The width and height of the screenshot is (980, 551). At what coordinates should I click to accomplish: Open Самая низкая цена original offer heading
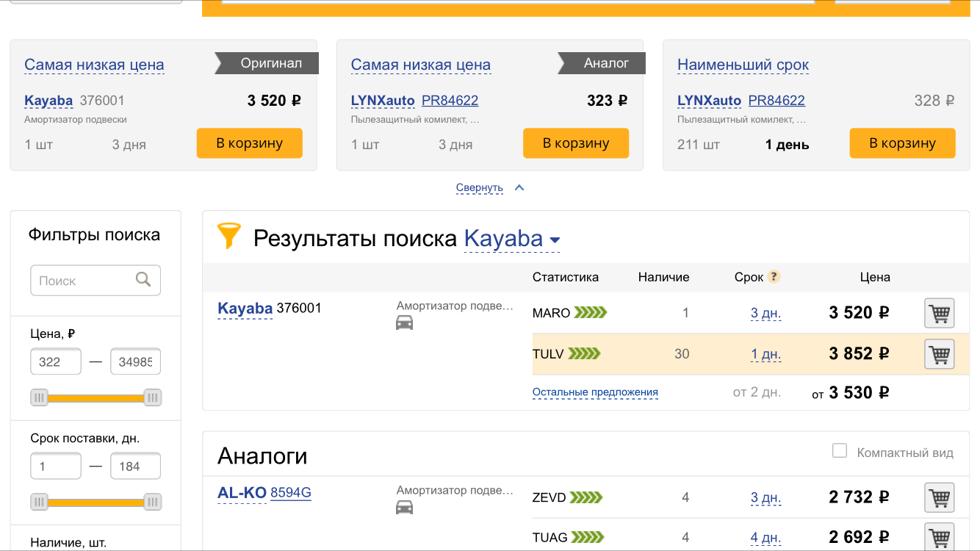point(94,65)
